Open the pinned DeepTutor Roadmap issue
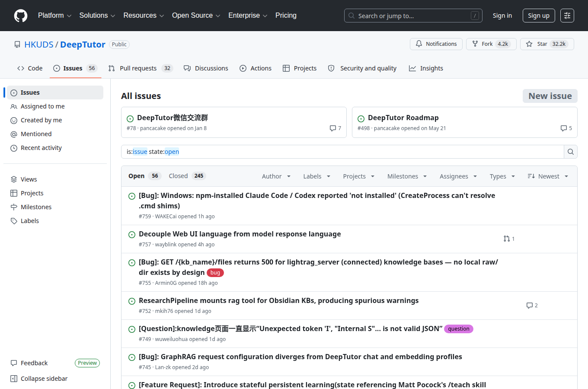This screenshot has height=389, width=588. [x=403, y=118]
